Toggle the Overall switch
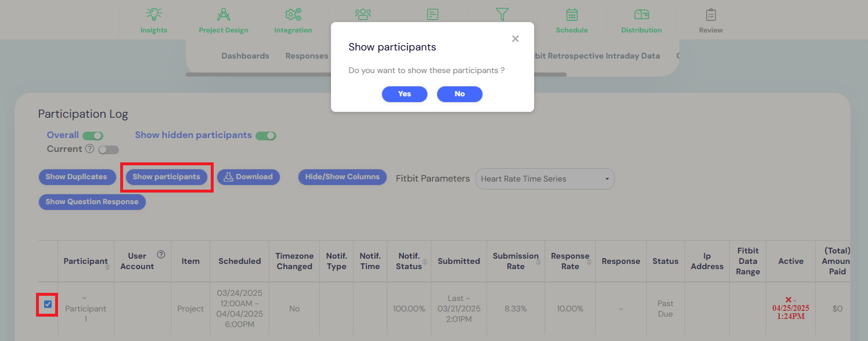Viewport: 868px width, 341px height. coord(92,136)
